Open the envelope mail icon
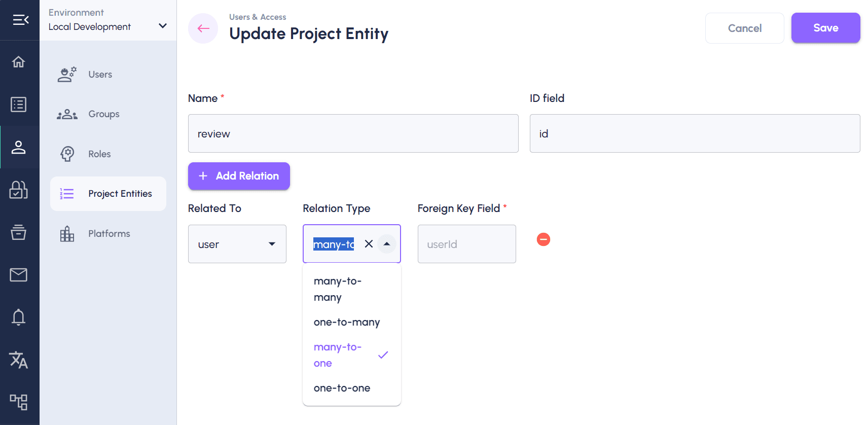This screenshot has width=868, height=425. [x=19, y=275]
